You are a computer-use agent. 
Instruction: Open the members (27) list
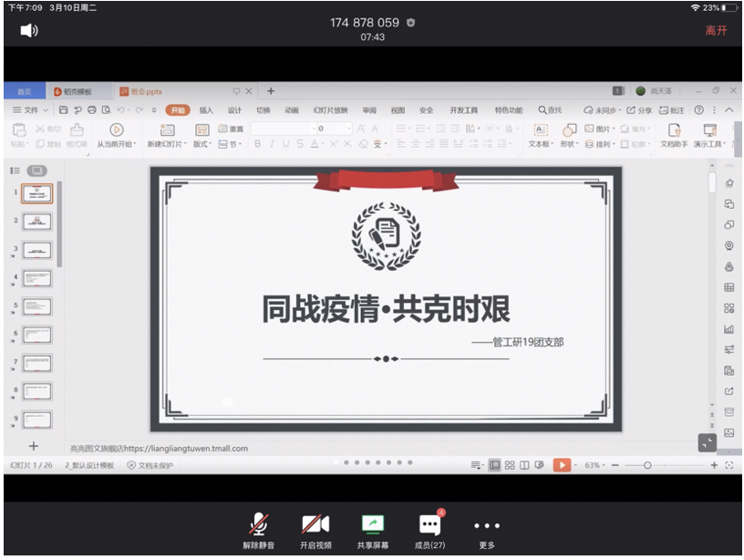(x=429, y=525)
